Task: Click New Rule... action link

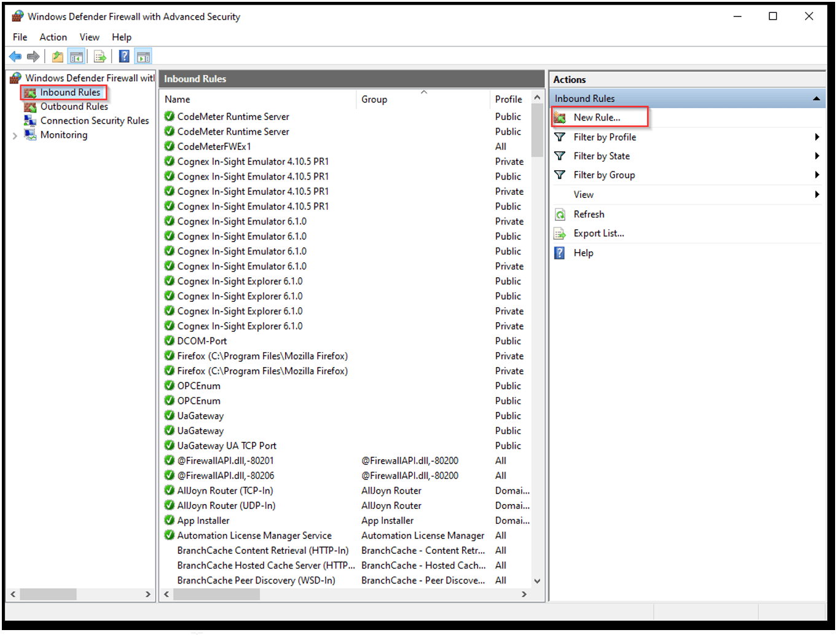Action: point(597,117)
